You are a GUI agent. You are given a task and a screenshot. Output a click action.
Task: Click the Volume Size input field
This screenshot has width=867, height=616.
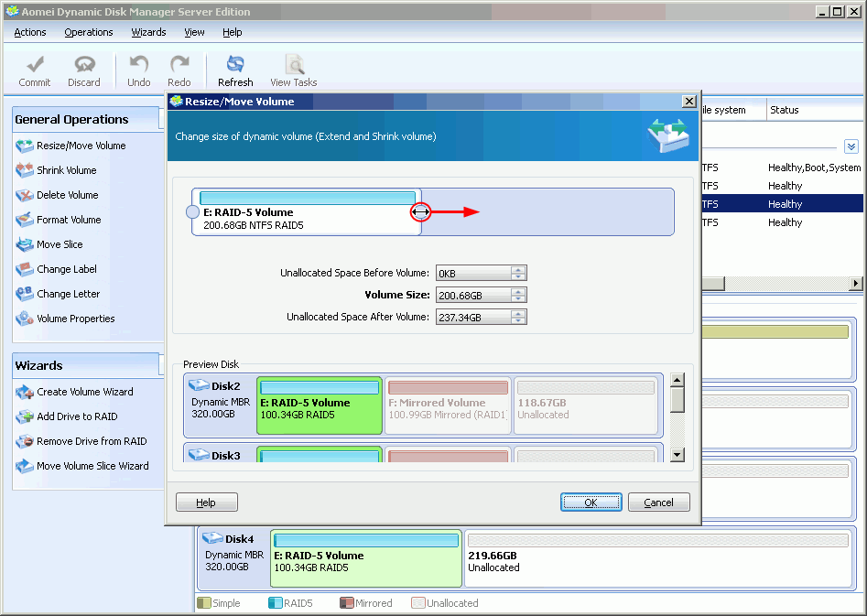tap(473, 296)
